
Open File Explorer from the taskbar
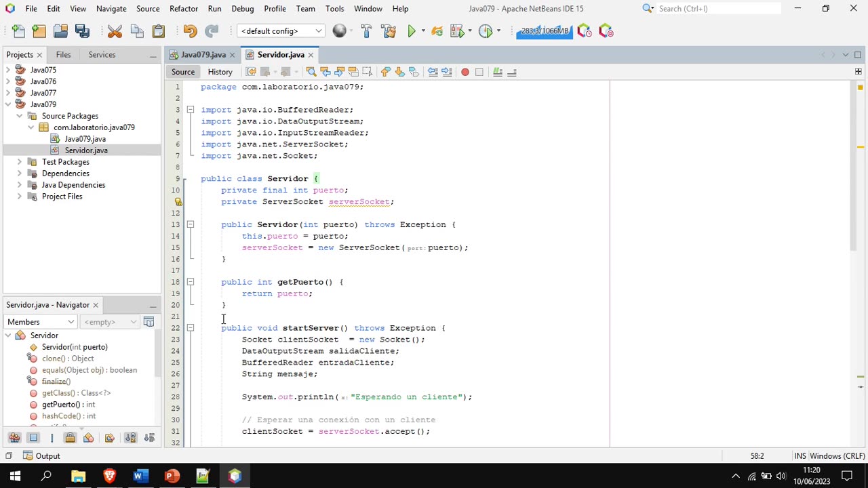pos(78,476)
